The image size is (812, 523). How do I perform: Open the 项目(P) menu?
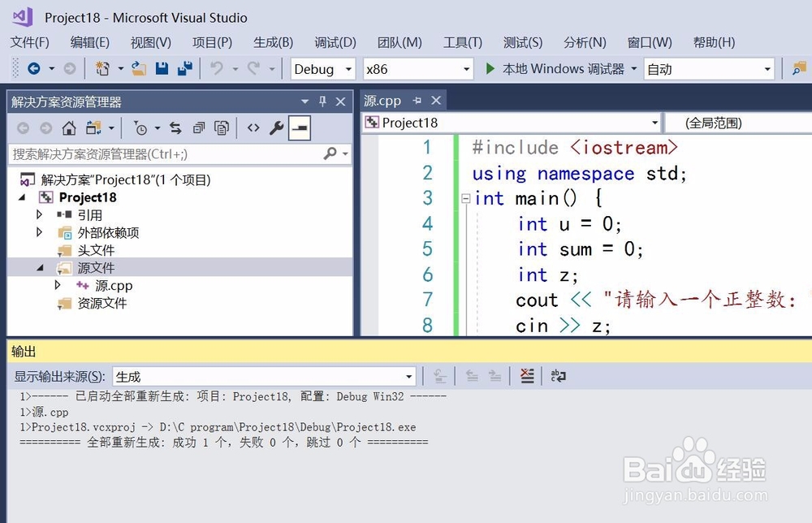(212, 42)
